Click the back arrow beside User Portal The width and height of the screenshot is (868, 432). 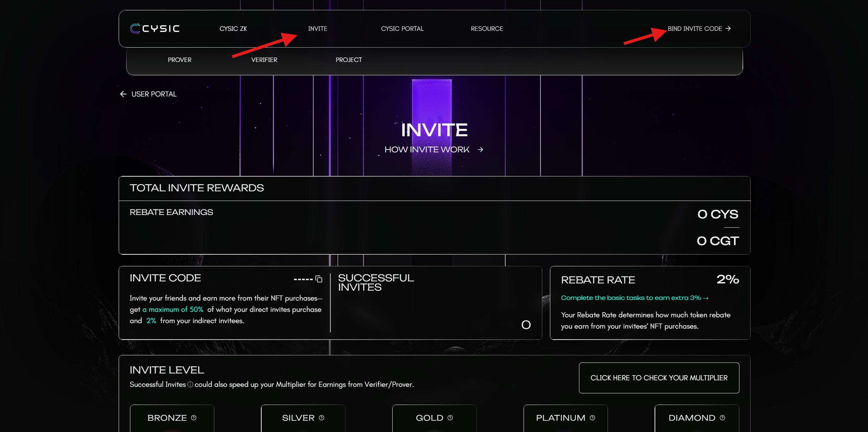coord(123,94)
